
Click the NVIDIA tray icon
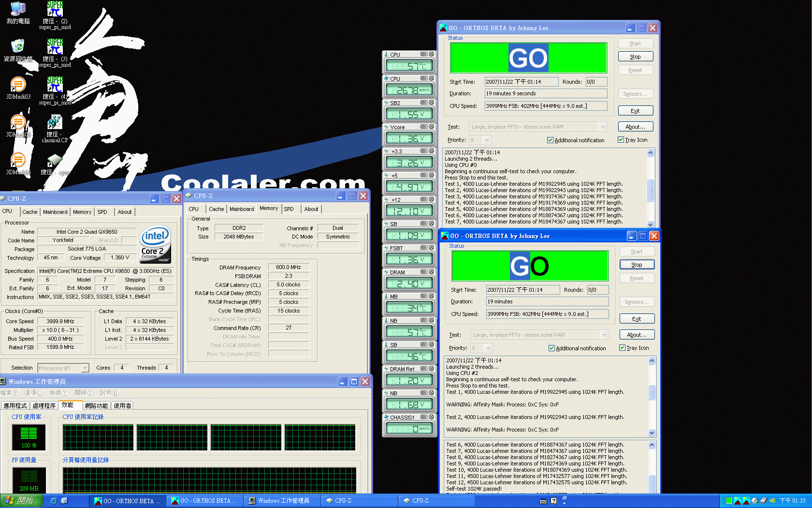[x=772, y=501]
